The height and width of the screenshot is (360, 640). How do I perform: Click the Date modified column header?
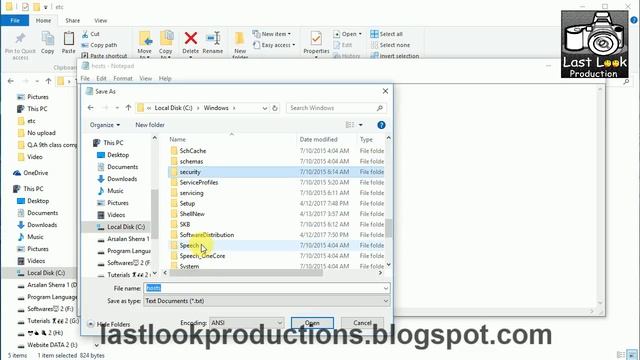(318, 139)
